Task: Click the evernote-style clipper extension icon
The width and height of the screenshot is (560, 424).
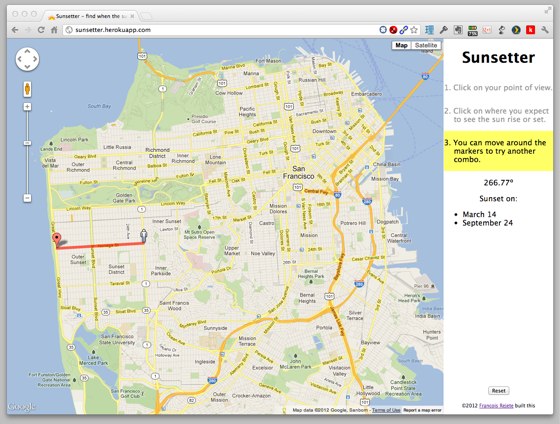Action: tap(458, 30)
